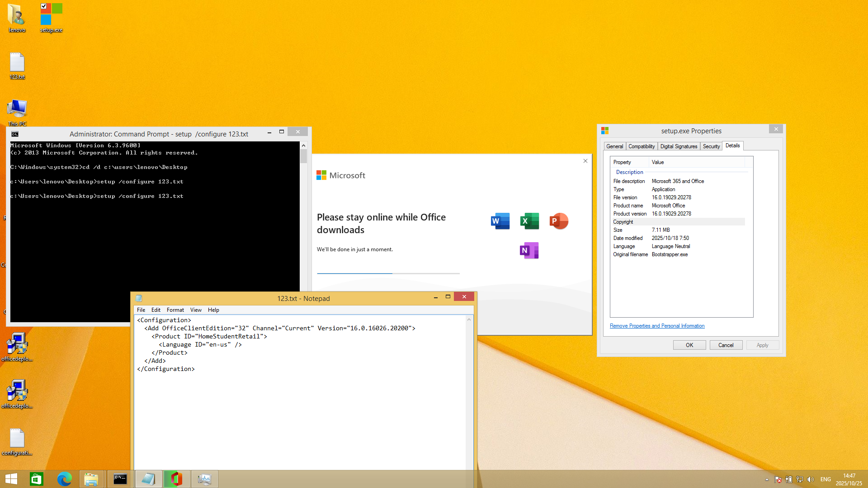This screenshot has height=488, width=868.
Task: Show hidden system tray icons arrow
Action: point(767,479)
